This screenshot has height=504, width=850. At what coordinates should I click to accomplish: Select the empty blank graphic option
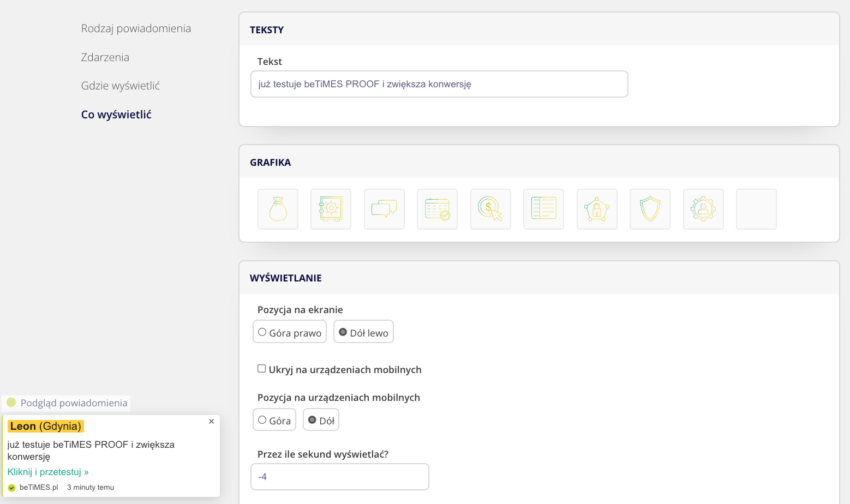click(x=756, y=209)
